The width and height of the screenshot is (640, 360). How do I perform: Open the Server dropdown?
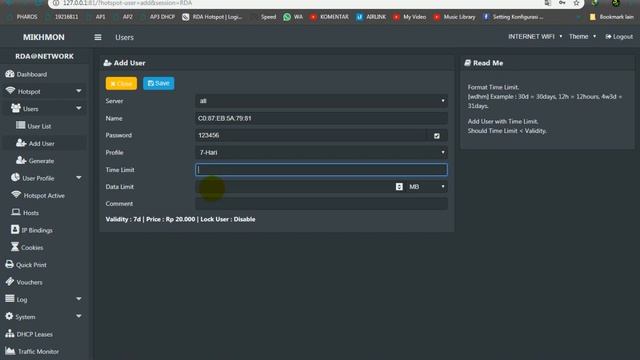pos(321,101)
